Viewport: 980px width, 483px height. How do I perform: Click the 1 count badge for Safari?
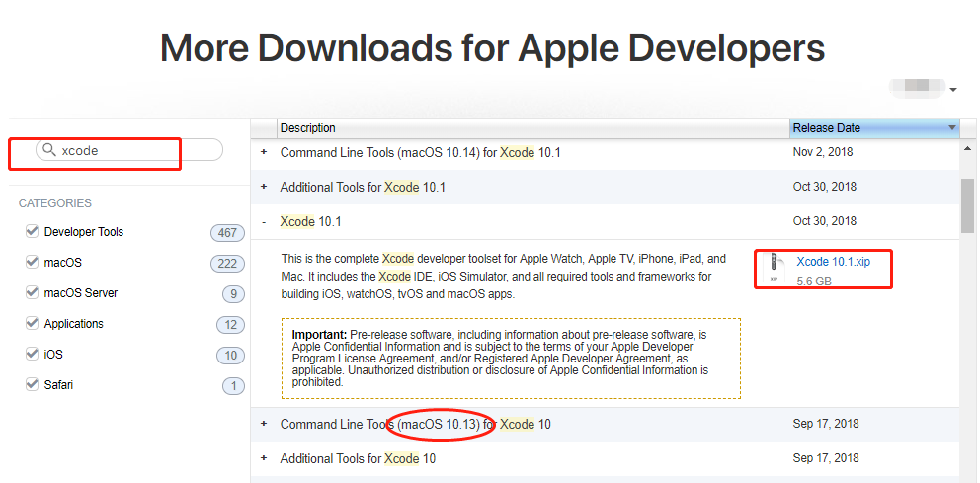pos(233,386)
